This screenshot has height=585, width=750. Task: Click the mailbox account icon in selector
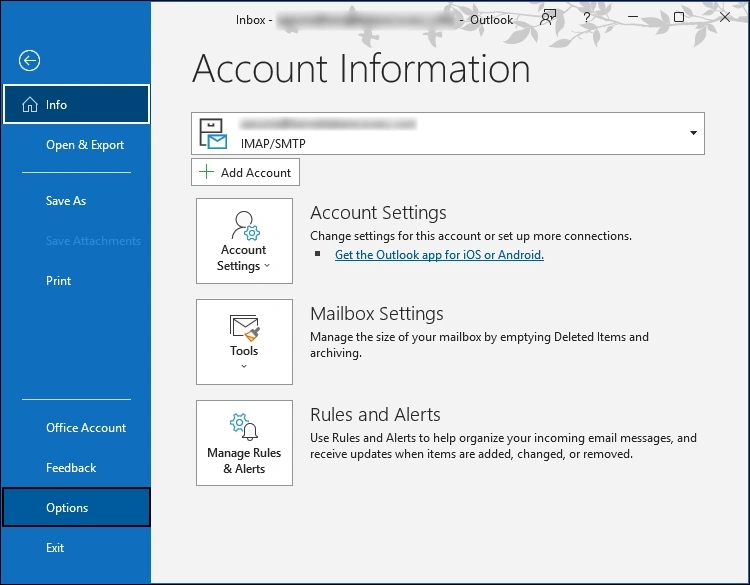pos(213,133)
